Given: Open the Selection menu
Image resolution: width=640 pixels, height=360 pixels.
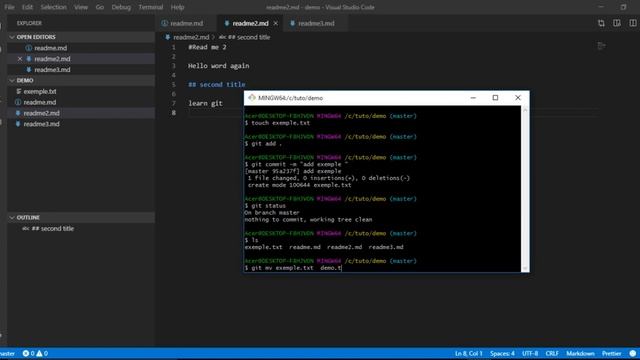Looking at the screenshot, I should coord(53,7).
